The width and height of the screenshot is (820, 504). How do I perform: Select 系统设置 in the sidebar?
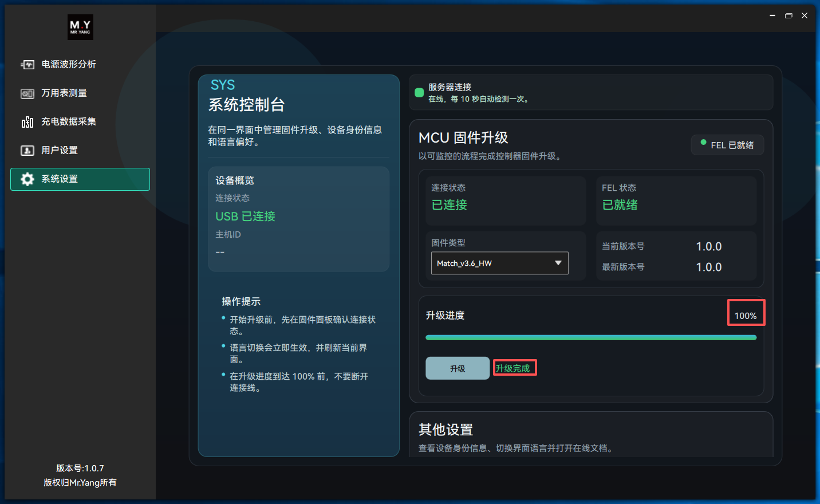coord(80,179)
